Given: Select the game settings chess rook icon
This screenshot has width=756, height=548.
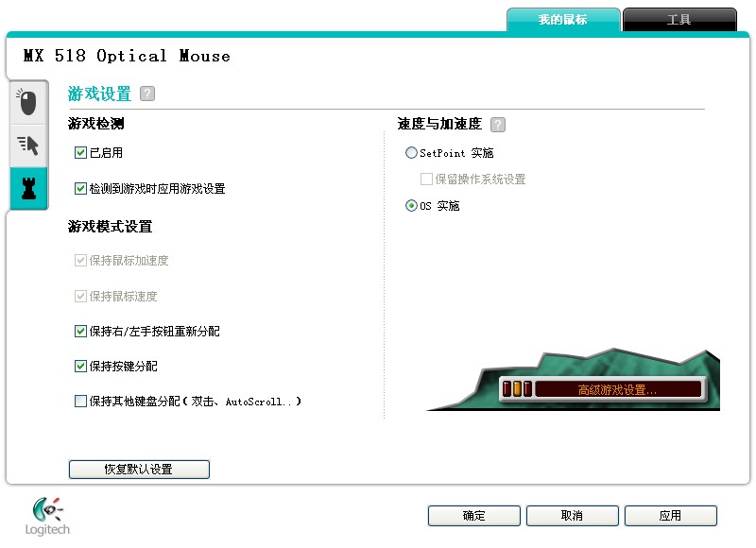Looking at the screenshot, I should (x=28, y=188).
